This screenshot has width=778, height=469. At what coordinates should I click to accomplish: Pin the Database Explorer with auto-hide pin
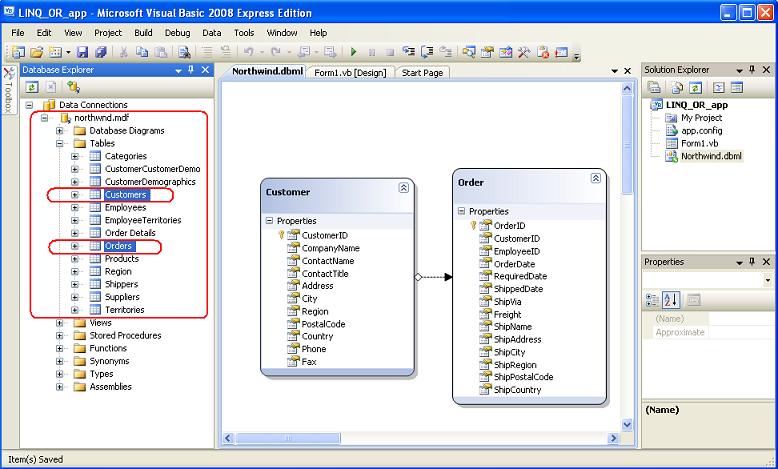point(191,70)
